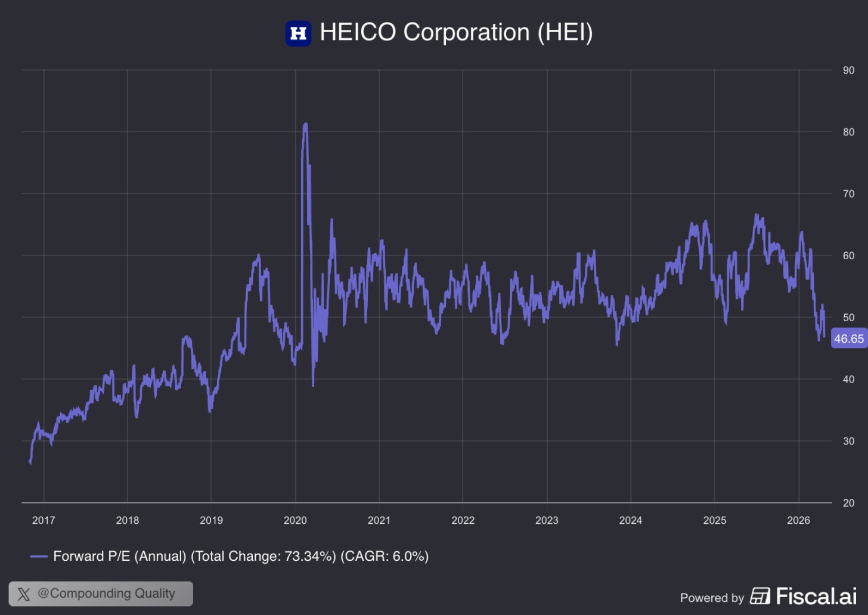This screenshot has width=868, height=615.
Task: Click the 40 y-axis label
Action: 848,380
